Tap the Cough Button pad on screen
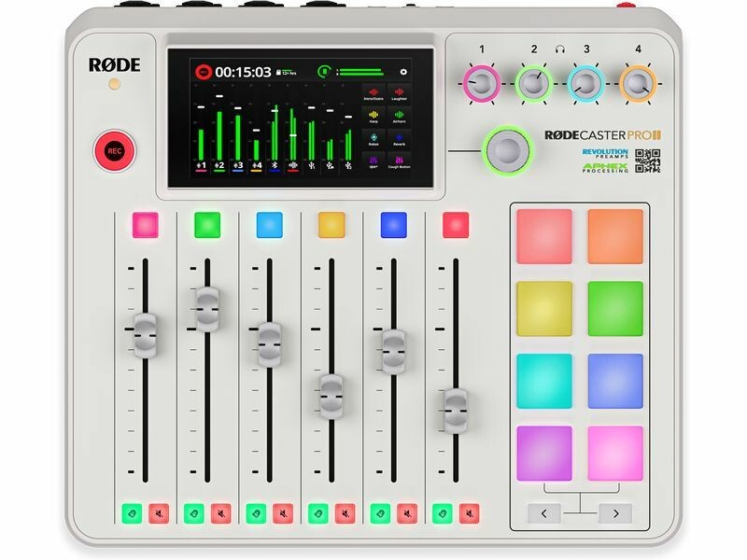The height and width of the screenshot is (560, 747). 398,164
